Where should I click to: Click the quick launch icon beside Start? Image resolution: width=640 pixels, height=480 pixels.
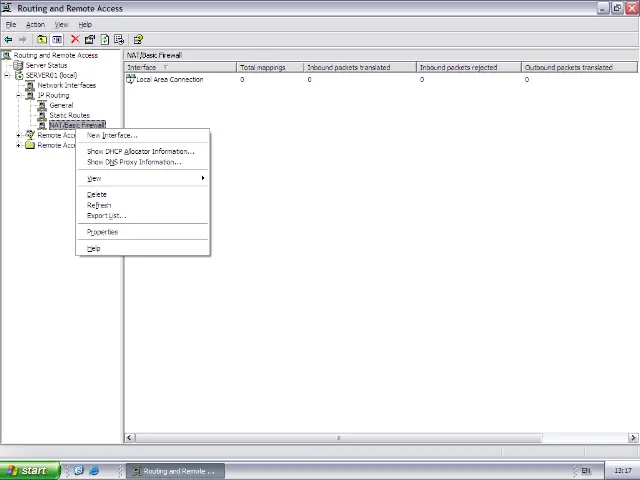79,471
